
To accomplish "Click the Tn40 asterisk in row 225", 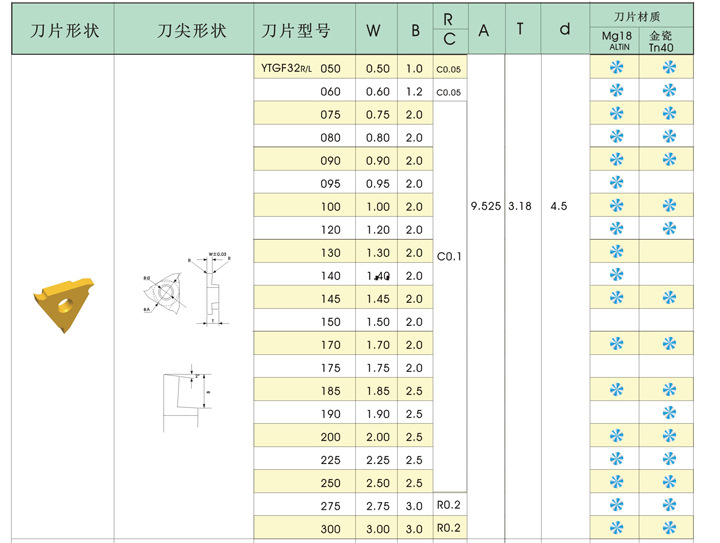I will (x=669, y=459).
